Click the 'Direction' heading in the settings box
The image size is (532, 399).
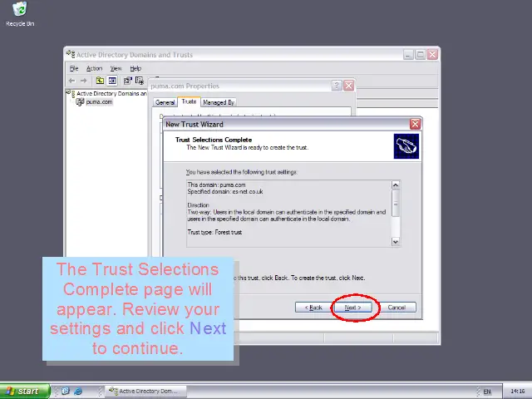198,205
